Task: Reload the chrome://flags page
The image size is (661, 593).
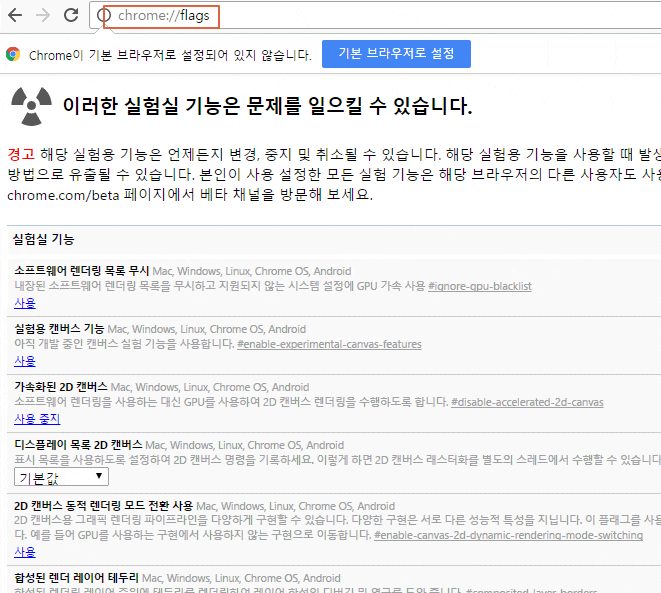Action: (x=71, y=15)
